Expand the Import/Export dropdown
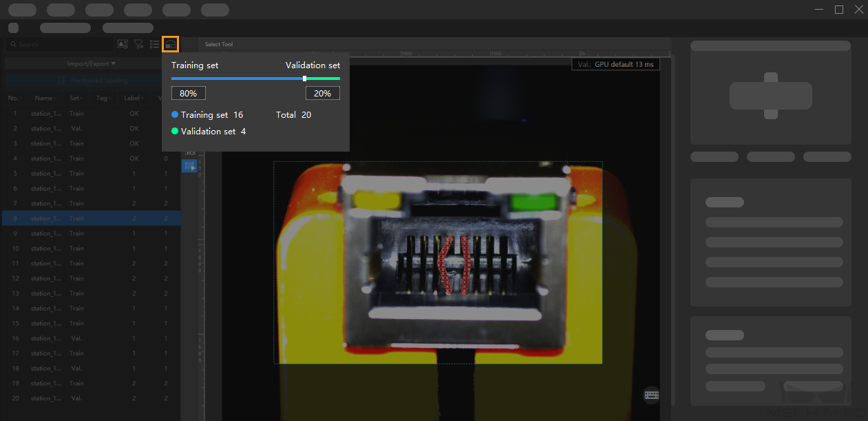 point(92,63)
